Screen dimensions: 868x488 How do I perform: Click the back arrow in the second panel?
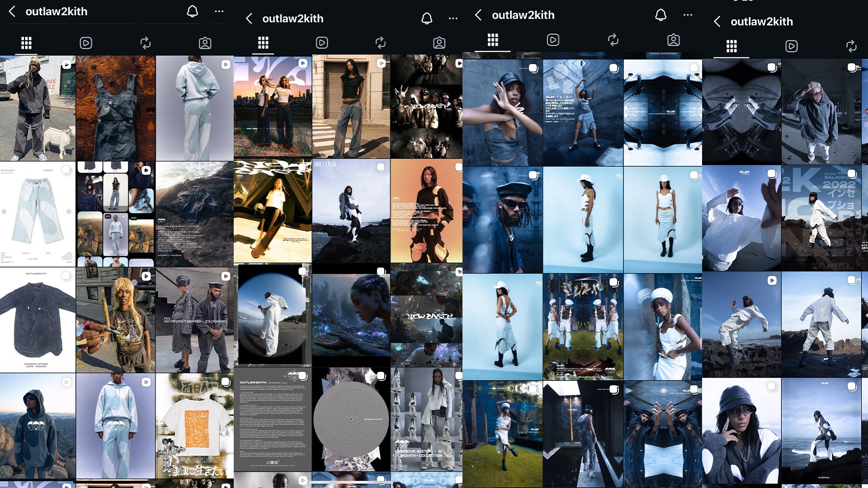pyautogui.click(x=249, y=19)
